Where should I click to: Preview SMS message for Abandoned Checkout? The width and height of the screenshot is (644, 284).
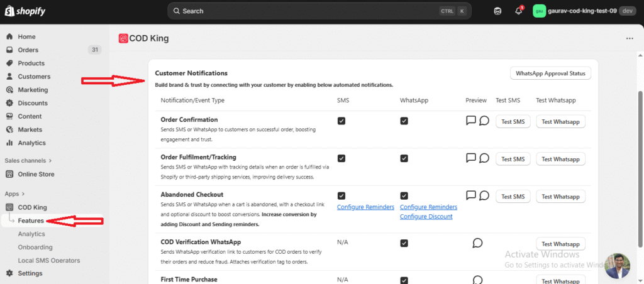pos(471,195)
